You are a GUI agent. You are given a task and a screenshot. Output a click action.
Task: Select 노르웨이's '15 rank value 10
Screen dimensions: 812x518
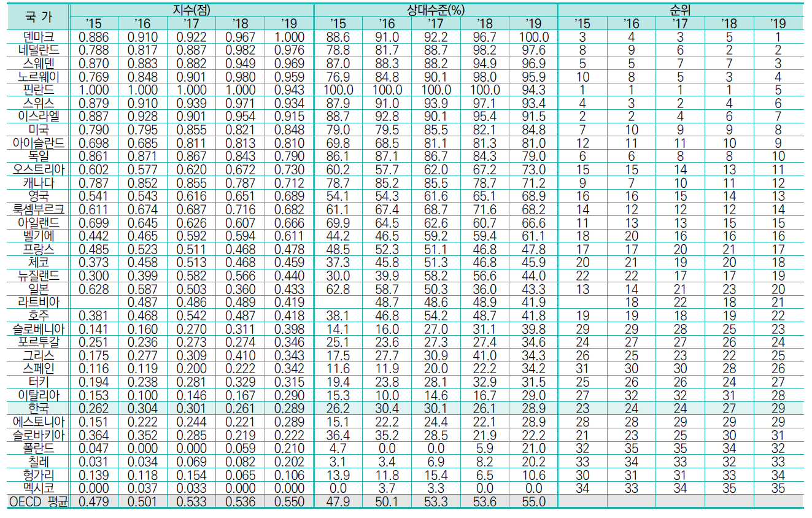[582, 76]
